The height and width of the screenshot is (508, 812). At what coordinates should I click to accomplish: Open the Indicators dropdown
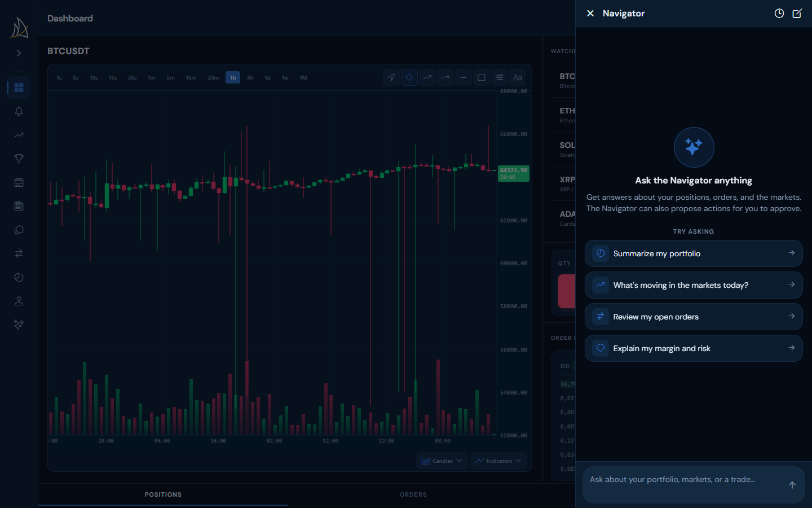[x=498, y=461]
